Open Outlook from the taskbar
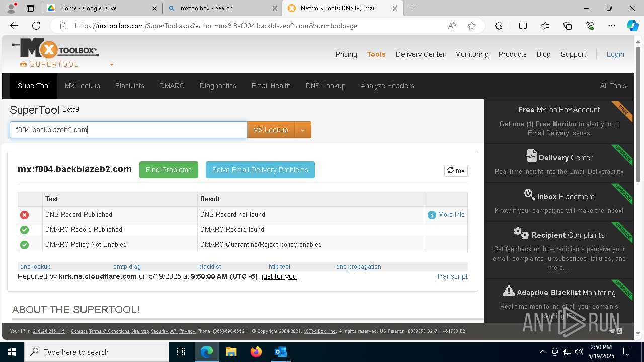Screen dimensions: 644x362 pos(280,352)
